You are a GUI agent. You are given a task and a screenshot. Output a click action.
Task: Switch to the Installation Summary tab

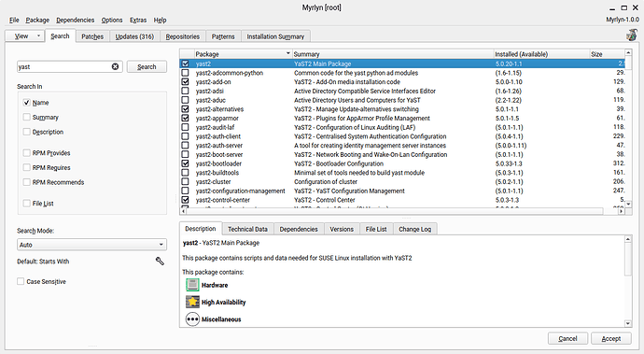[275, 36]
